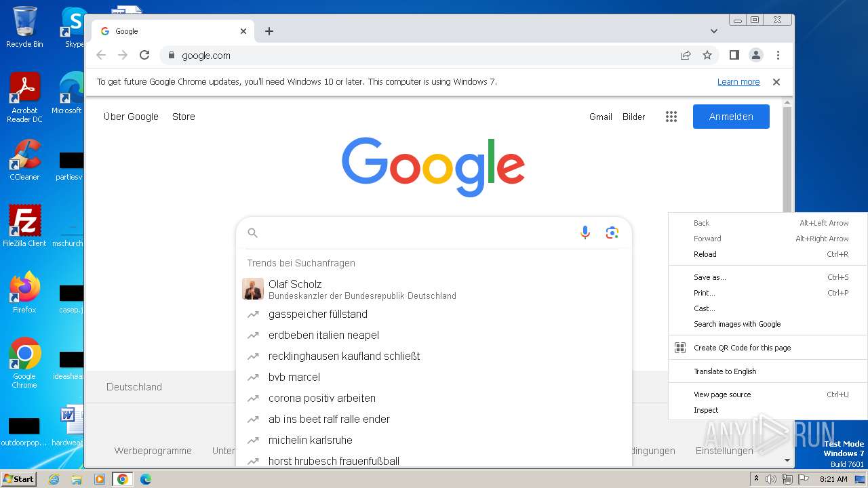The image size is (868, 488).
Task: Open the Über Google link
Action: coord(131,117)
